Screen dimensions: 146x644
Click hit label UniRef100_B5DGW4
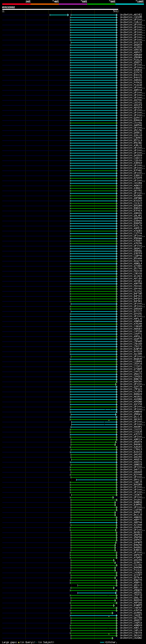[x=131, y=238]
